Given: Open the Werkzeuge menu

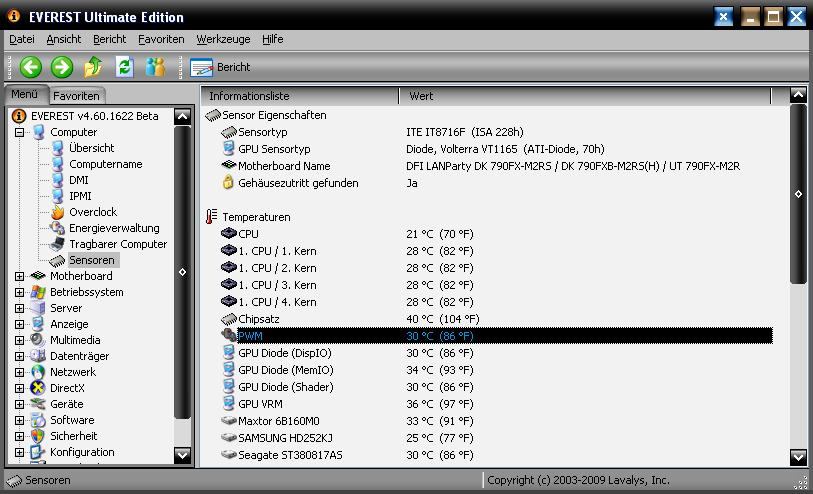Looking at the screenshot, I should click(x=223, y=39).
